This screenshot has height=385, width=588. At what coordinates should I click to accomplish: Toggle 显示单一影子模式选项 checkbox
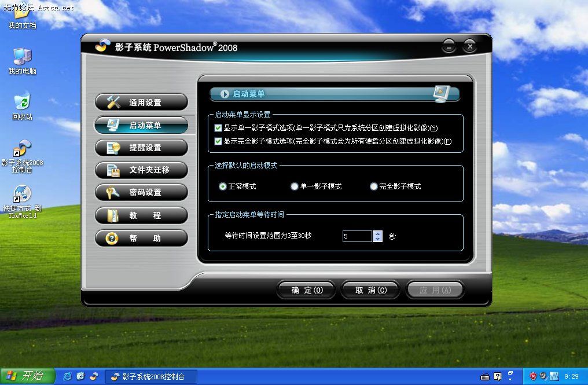218,128
